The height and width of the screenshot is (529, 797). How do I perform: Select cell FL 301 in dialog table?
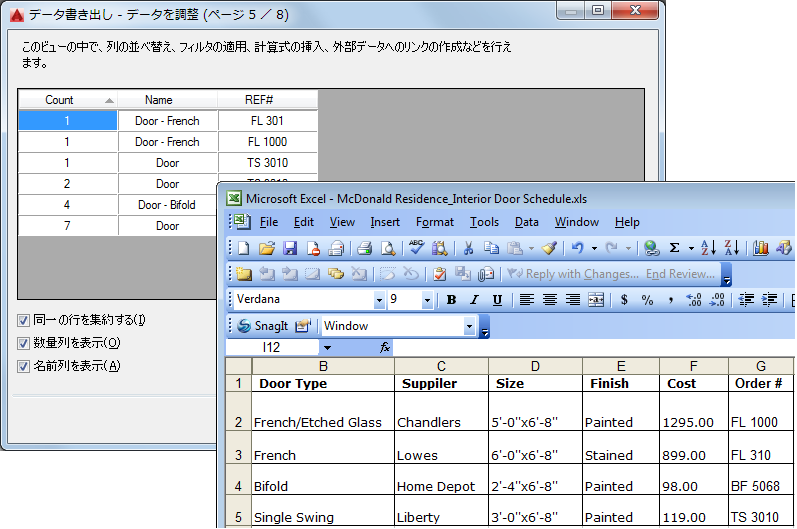click(268, 120)
